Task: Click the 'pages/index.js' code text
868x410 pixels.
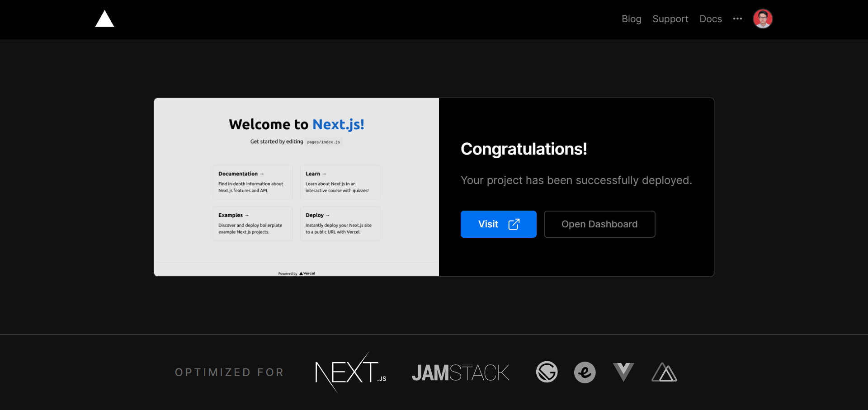Action: point(324,142)
